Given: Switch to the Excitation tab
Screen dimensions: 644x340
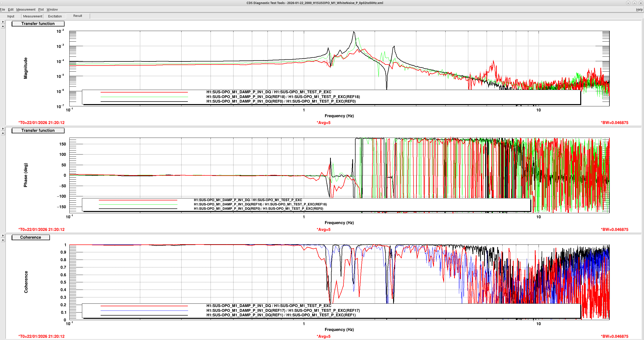Looking at the screenshot, I should [55, 16].
